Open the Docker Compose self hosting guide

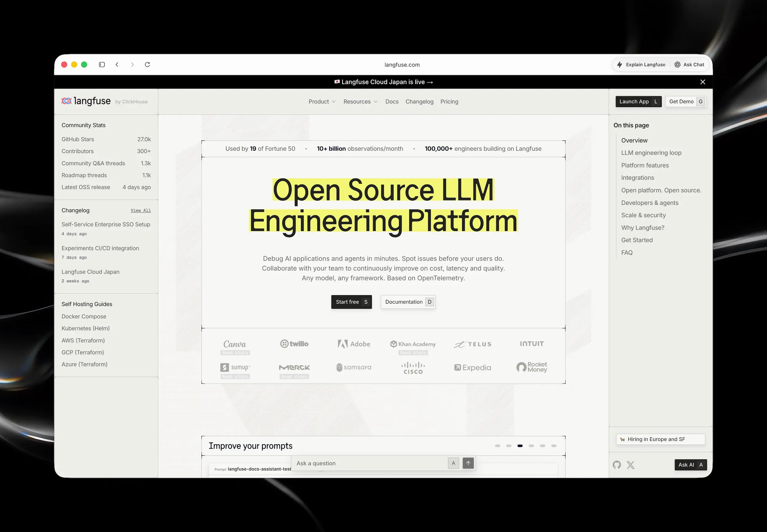(x=84, y=317)
